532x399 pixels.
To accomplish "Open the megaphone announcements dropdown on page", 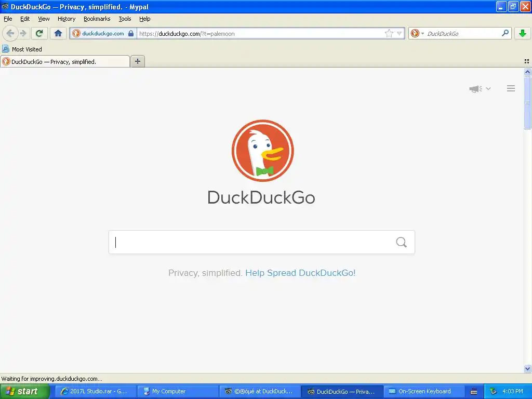I will click(480, 89).
